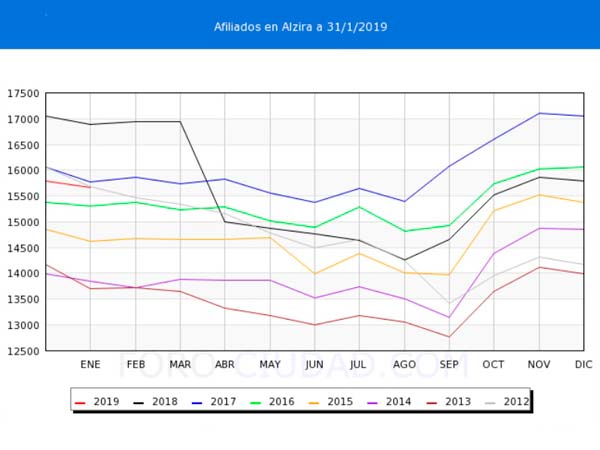The height and width of the screenshot is (450, 600).
Task: Click the gray 2012 legend color marker
Action: [490, 403]
